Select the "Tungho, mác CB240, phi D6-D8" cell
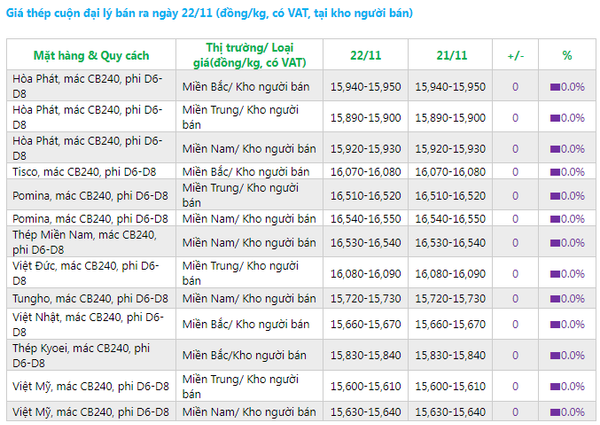Image resolution: width=600 pixels, height=425 pixels. pos(90,298)
